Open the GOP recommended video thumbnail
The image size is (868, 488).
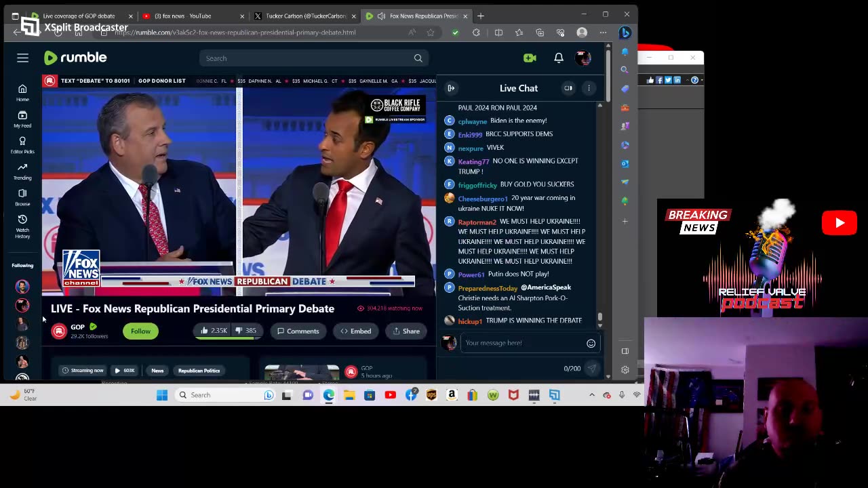click(x=302, y=372)
